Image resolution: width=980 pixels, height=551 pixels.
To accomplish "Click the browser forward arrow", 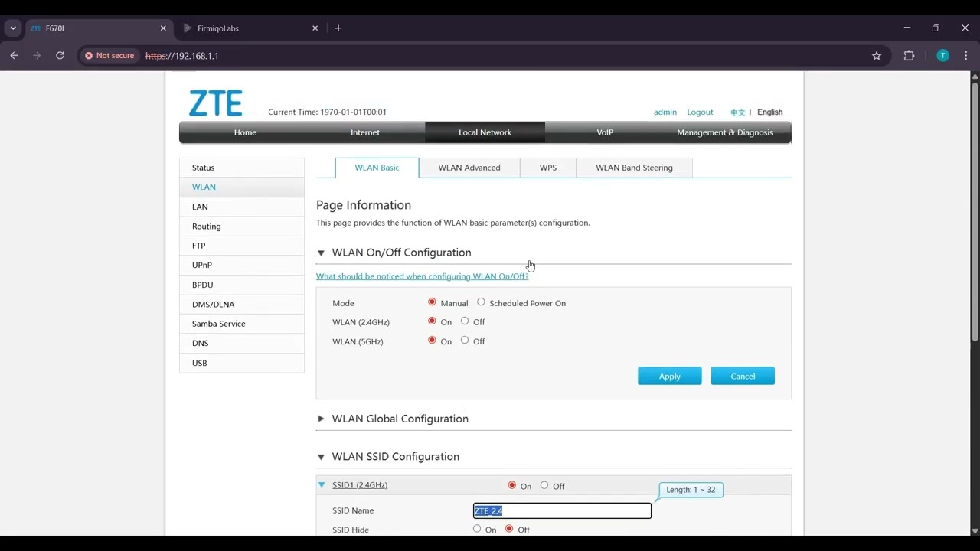I will pos(37,56).
